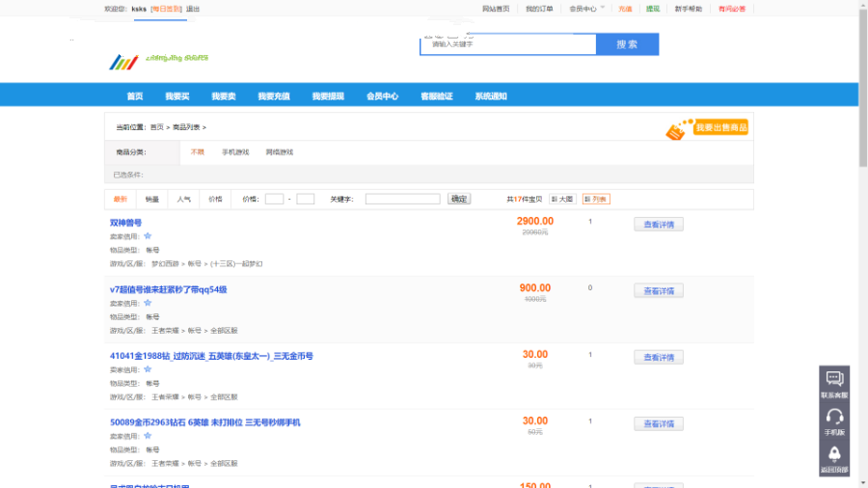868x488 pixels.
Task: View details button for v7超值号 listing
Action: click(x=658, y=290)
